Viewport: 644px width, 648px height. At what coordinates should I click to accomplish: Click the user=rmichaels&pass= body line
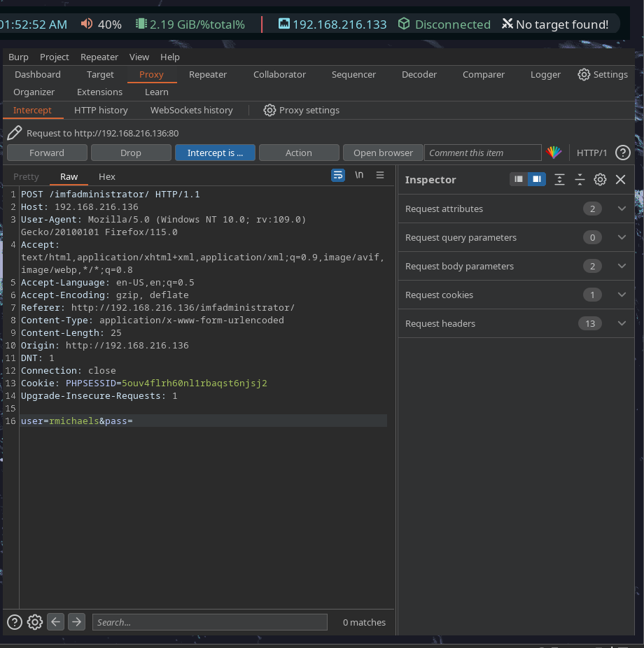pyautogui.click(x=77, y=421)
